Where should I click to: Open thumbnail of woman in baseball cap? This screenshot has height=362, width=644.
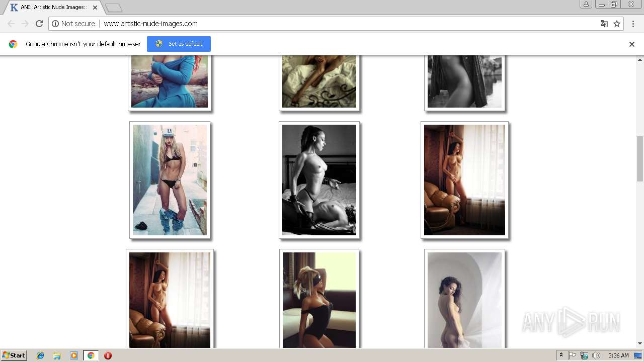point(170,180)
